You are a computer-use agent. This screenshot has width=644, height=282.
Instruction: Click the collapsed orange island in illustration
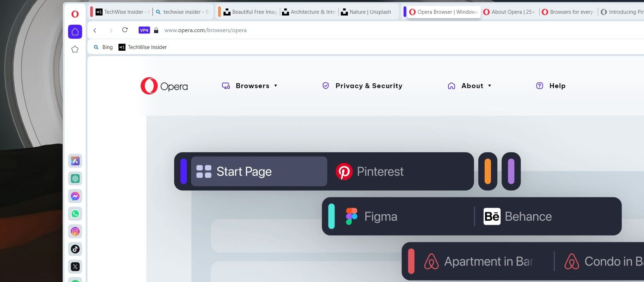[x=488, y=171]
